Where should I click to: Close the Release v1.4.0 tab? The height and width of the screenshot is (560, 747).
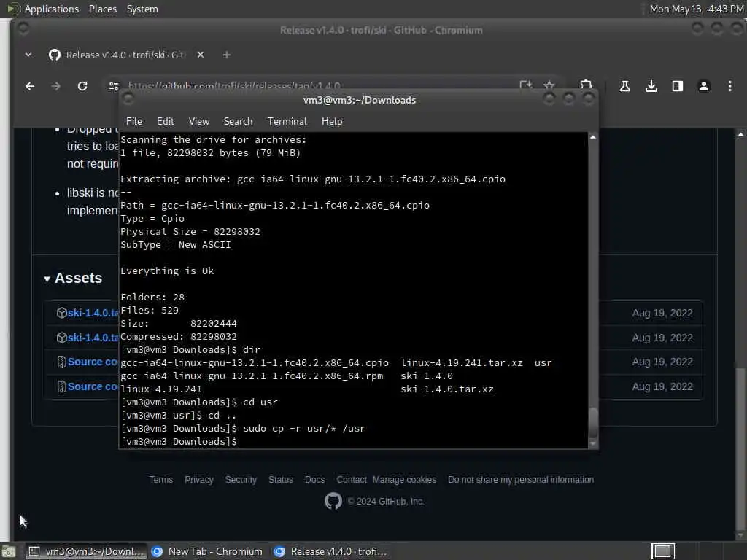(x=201, y=55)
